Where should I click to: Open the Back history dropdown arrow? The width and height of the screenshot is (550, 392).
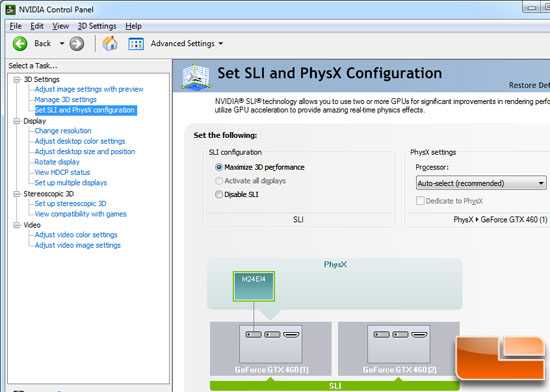(x=62, y=43)
